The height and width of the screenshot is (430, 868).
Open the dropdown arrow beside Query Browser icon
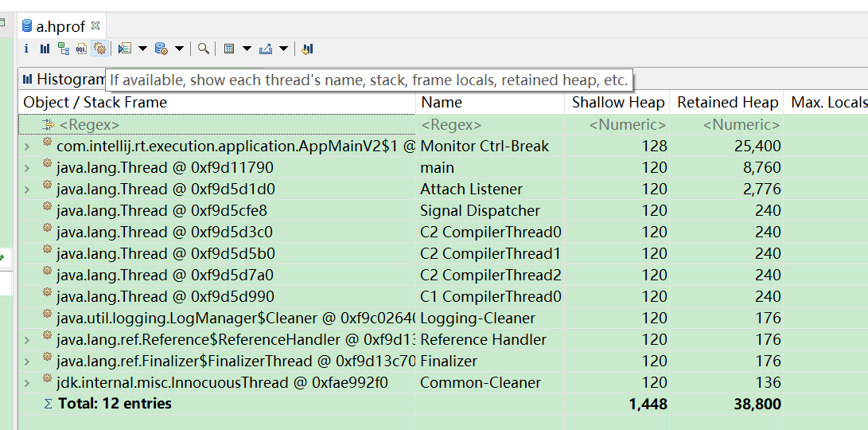179,49
